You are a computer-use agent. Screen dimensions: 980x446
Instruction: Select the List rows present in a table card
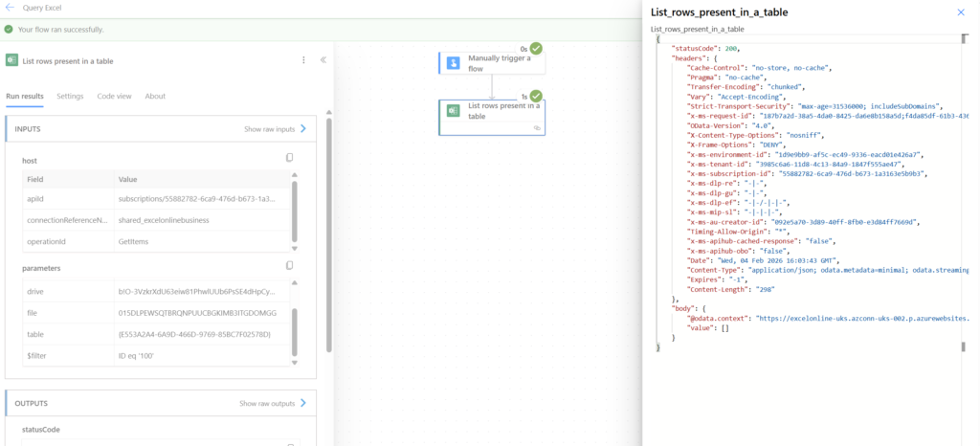(492, 117)
